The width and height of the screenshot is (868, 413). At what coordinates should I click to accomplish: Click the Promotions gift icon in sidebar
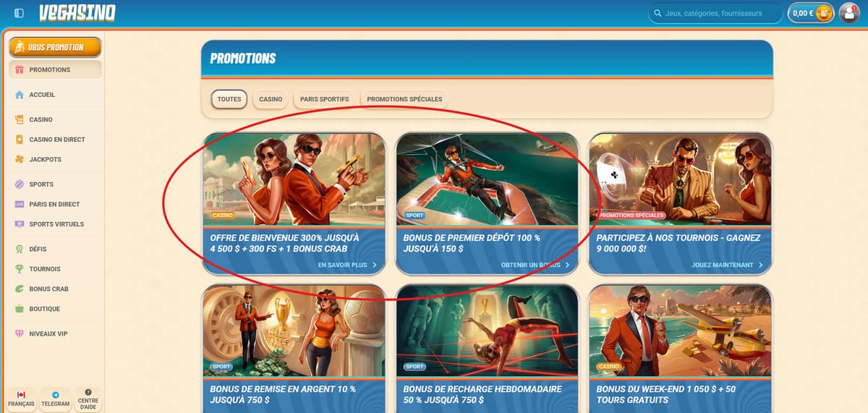click(x=20, y=70)
